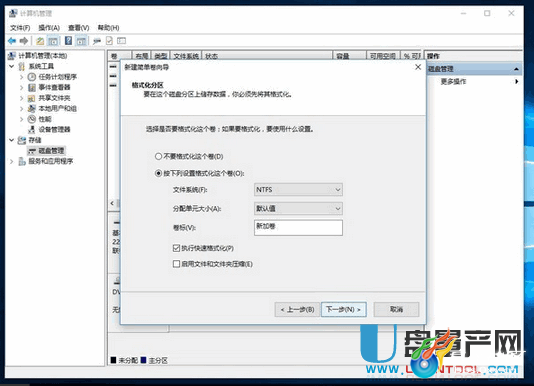Click the 取消 button in wizard
The height and width of the screenshot is (386, 534).
point(396,309)
